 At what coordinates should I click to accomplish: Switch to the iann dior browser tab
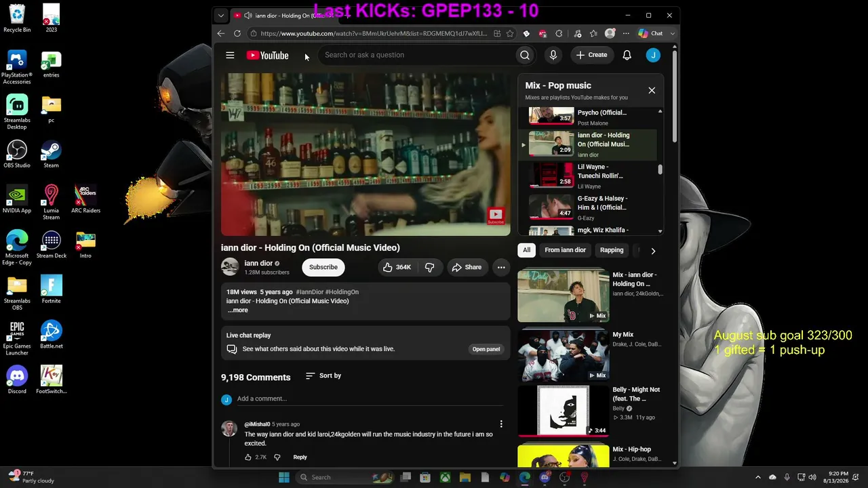(x=285, y=16)
